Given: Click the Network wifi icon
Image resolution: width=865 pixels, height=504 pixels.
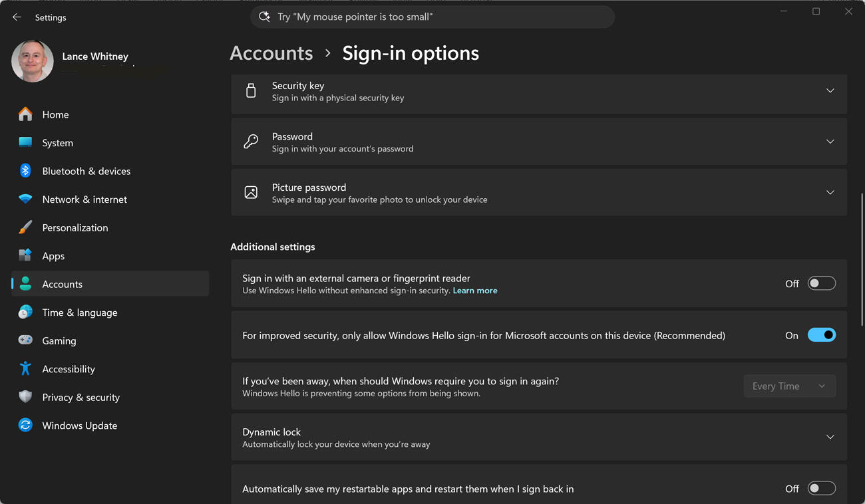Looking at the screenshot, I should (25, 199).
